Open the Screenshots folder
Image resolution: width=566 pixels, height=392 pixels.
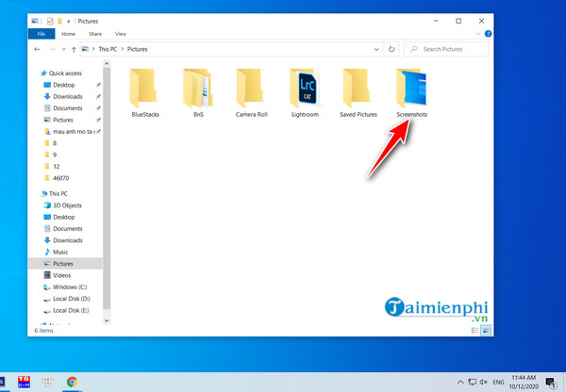point(412,93)
